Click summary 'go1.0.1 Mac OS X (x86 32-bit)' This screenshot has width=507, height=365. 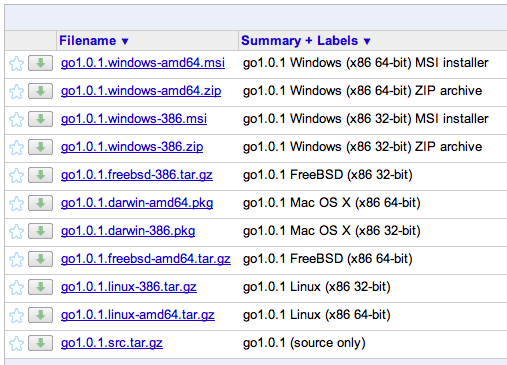332,231
